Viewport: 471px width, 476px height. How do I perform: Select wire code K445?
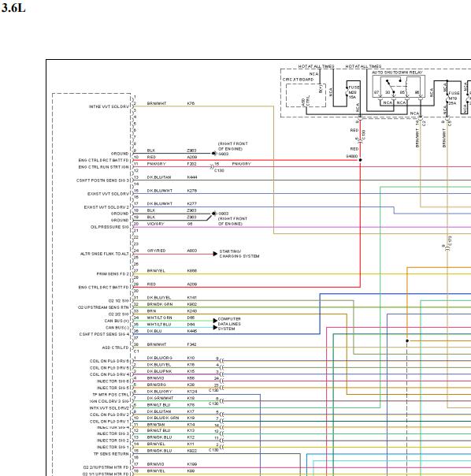pyautogui.click(x=192, y=331)
